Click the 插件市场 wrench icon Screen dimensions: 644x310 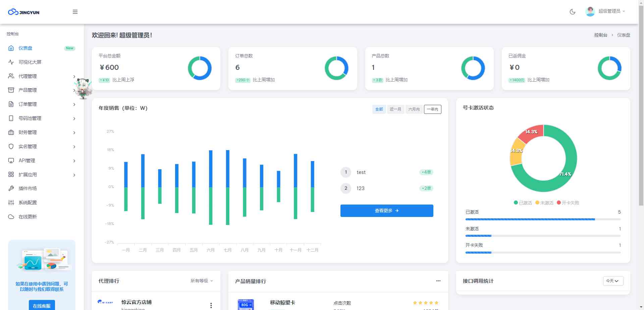[11, 188]
